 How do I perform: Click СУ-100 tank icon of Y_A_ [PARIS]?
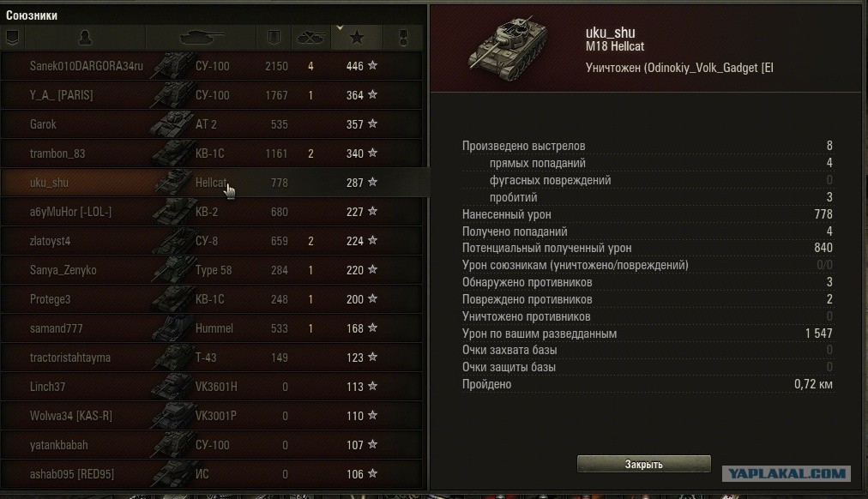pyautogui.click(x=172, y=94)
